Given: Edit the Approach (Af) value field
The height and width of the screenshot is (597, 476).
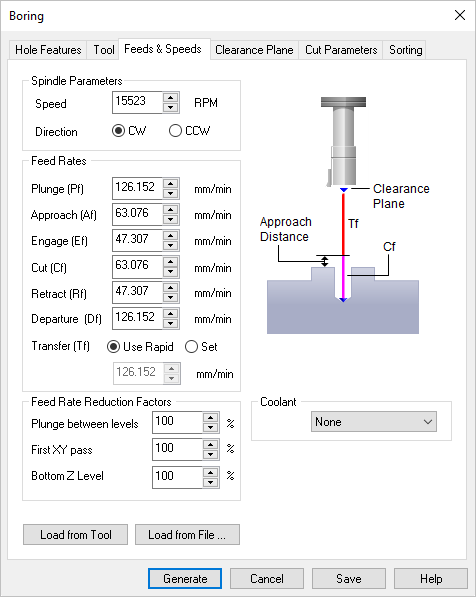Looking at the screenshot, I should tap(137, 214).
